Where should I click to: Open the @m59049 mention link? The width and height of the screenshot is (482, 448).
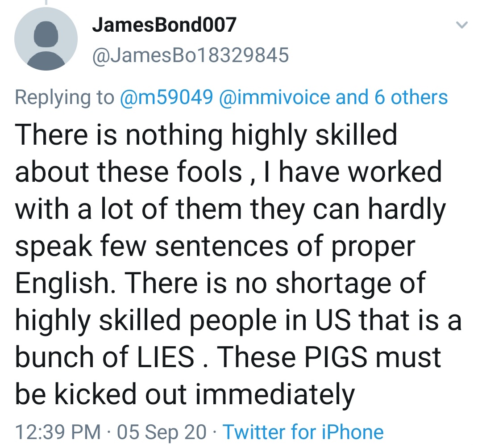click(x=166, y=97)
